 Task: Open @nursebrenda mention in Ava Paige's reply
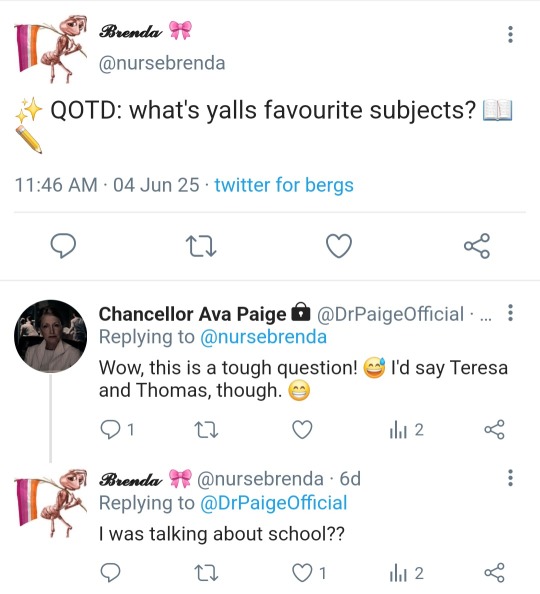263,337
